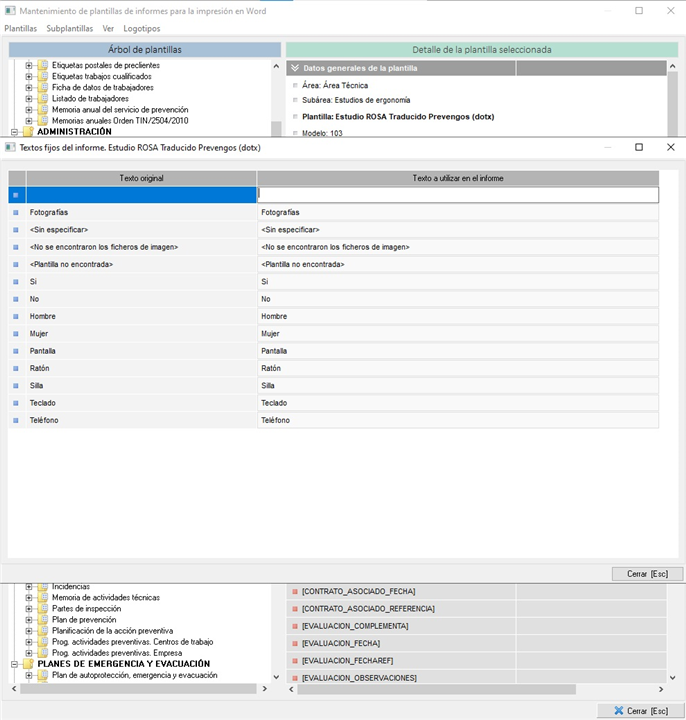Click tree horizontal scroll right arrow
686x720 pixels.
264,689
